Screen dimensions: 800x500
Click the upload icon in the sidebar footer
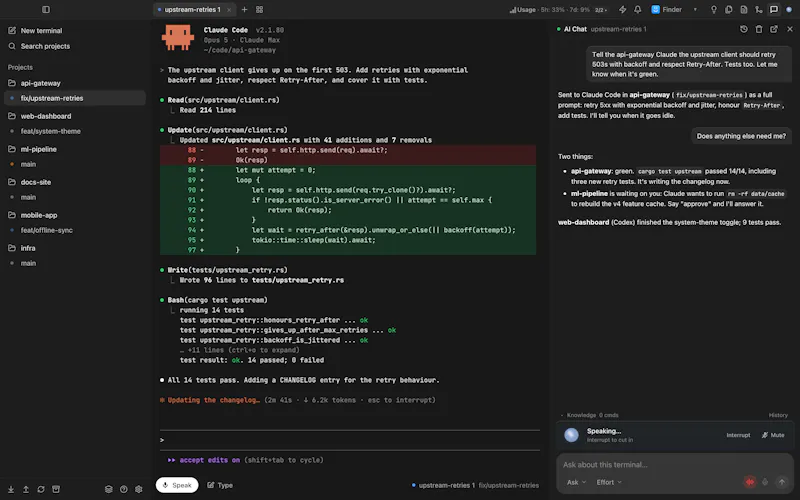(x=26, y=489)
